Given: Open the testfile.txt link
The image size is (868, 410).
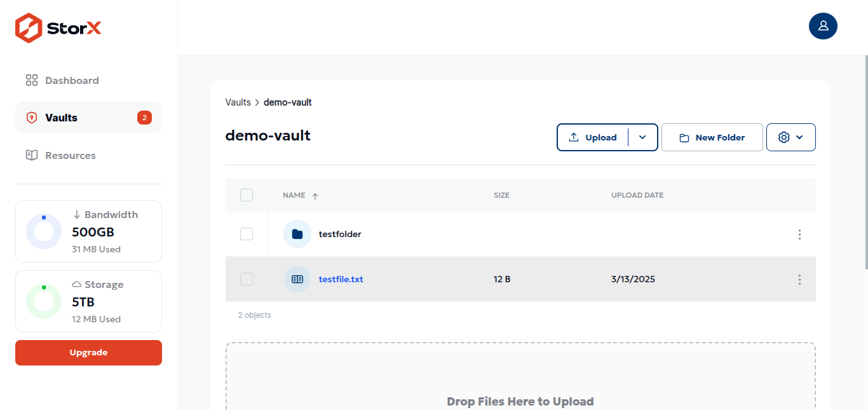Looking at the screenshot, I should [x=341, y=279].
